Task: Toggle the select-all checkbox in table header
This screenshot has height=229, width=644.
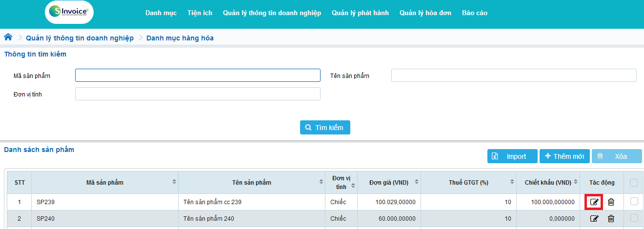Action: (634, 183)
